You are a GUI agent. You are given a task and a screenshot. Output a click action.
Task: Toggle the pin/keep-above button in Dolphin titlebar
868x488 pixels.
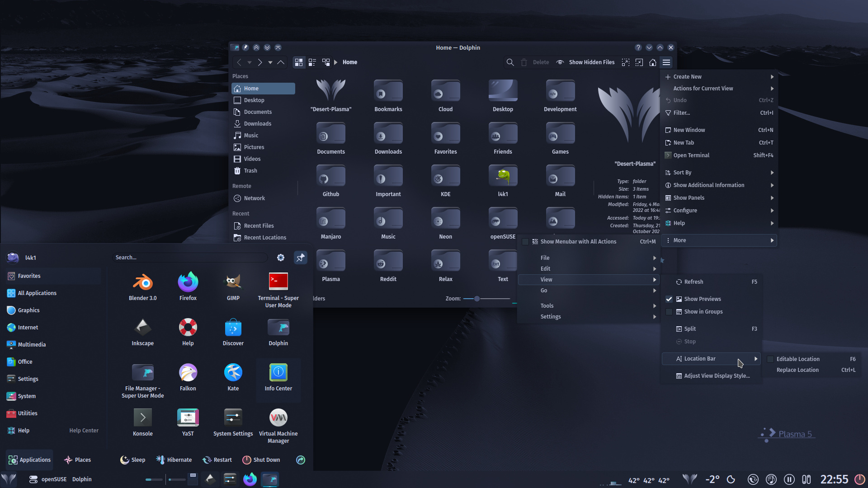pos(245,47)
